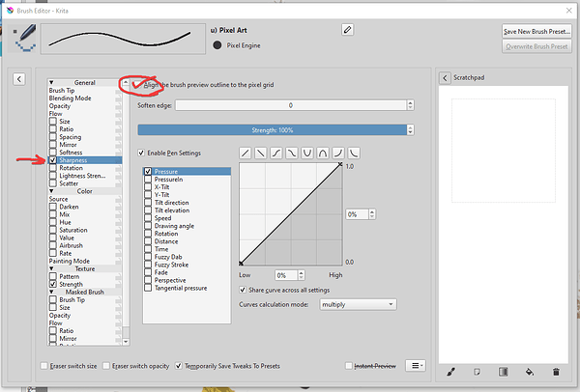This screenshot has height=392, width=580.
Task: Click the scratchpad paint brush icon
Action: 450,372
